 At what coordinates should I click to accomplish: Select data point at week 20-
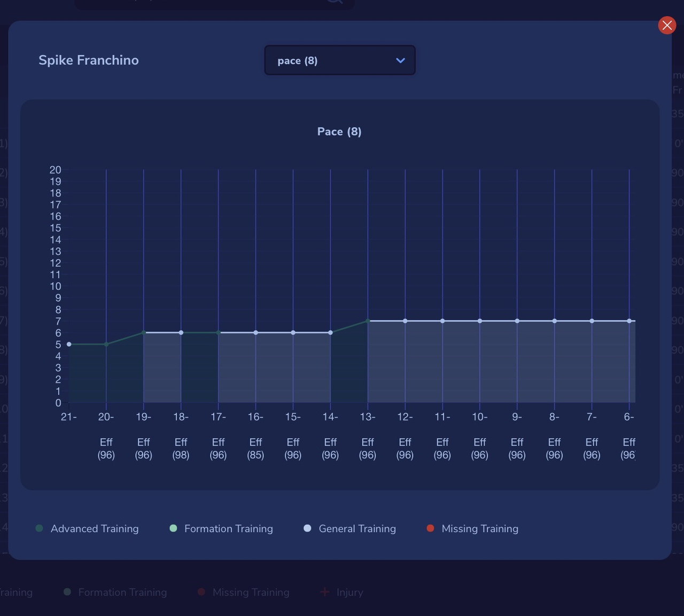(x=106, y=344)
